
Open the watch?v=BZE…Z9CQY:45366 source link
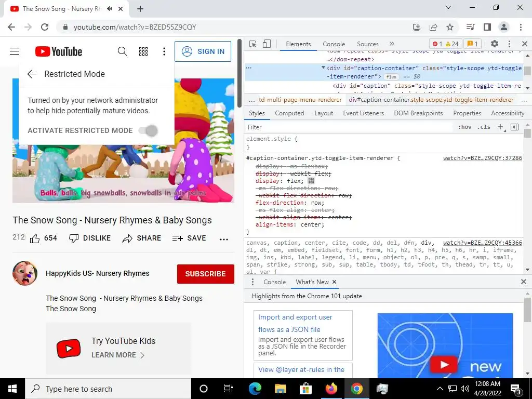483,243
